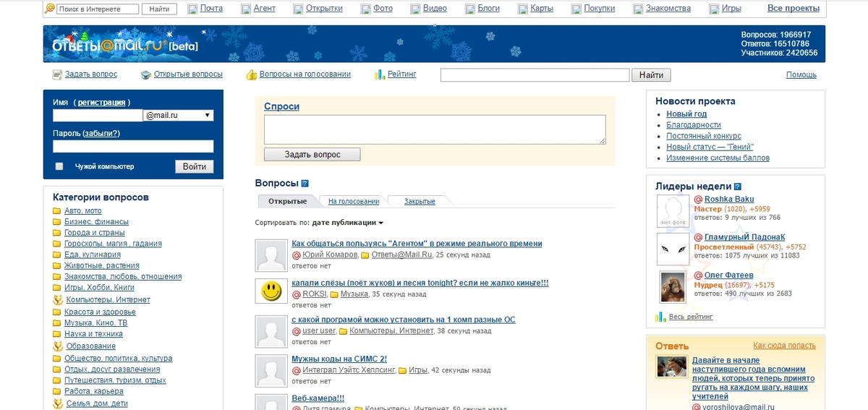This screenshot has width=868, height=410.
Task: Open the Покупки service icon
Action: pos(576,9)
